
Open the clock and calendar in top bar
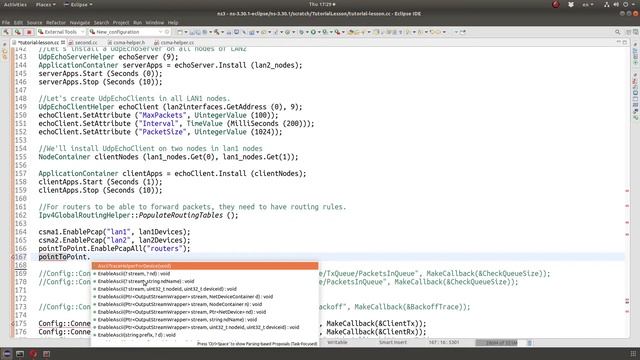pyautogui.click(x=322, y=4)
